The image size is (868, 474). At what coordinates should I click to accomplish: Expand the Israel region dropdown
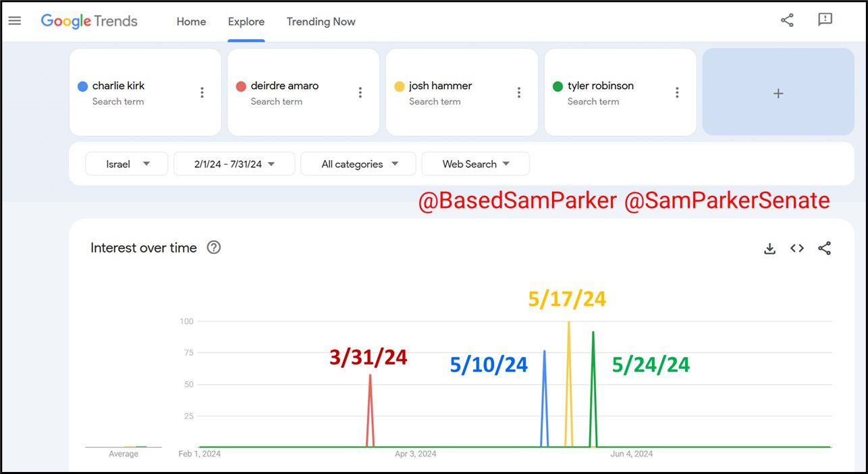tap(126, 164)
